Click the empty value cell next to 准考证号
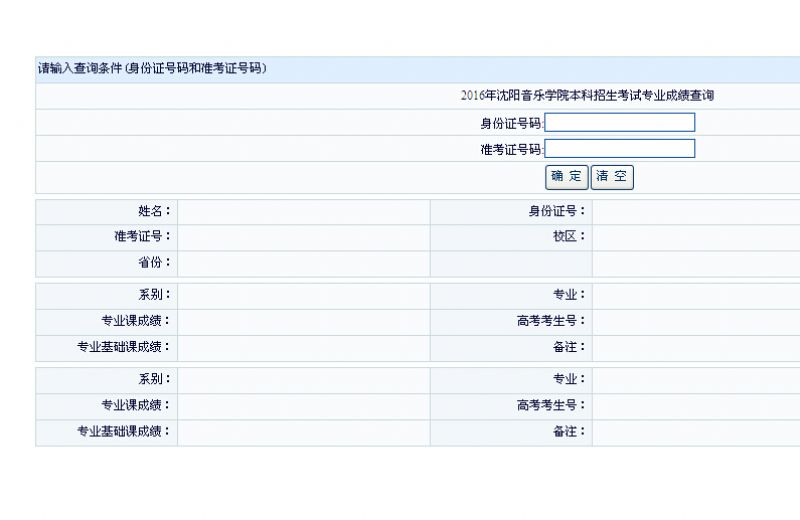 click(x=304, y=237)
